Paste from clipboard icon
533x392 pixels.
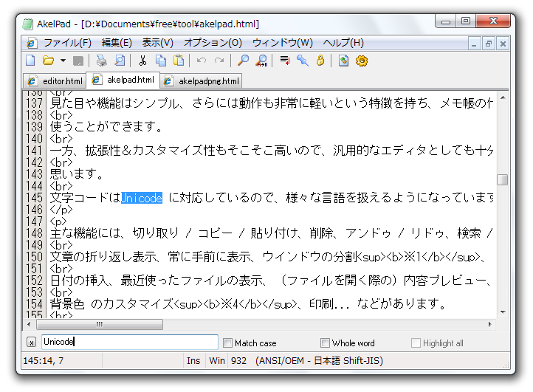tap(179, 61)
